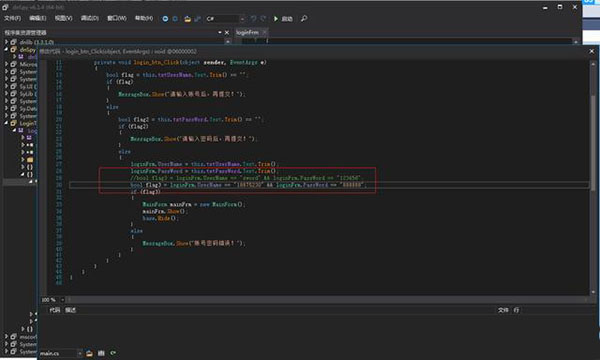Viewport: 600px width, 360px height.
Task: Select the mscorlib assembly in tree
Action: click(x=28, y=337)
